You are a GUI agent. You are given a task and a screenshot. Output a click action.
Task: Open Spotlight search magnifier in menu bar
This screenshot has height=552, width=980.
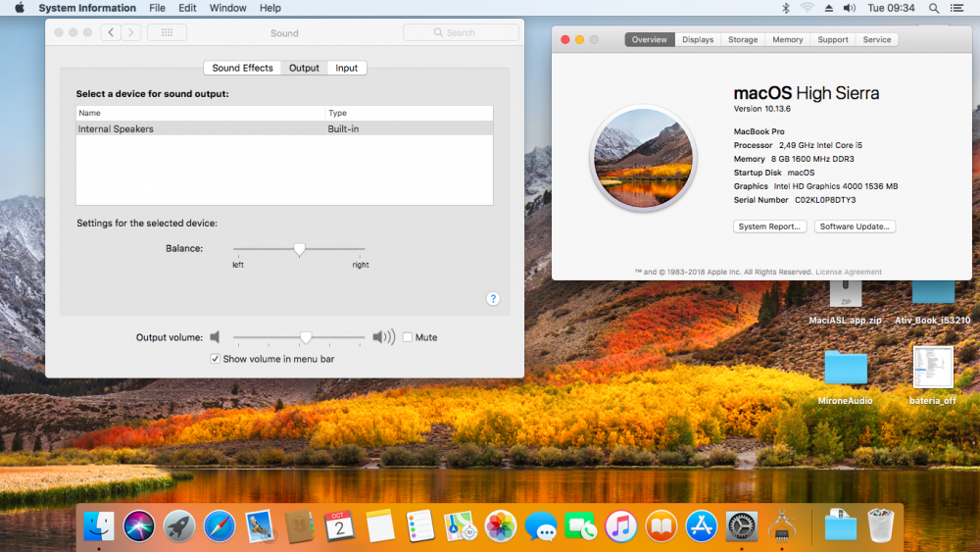coord(934,8)
